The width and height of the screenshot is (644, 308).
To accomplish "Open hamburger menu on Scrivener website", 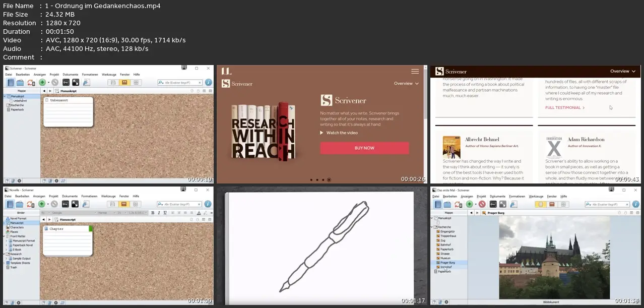I will pyautogui.click(x=415, y=72).
